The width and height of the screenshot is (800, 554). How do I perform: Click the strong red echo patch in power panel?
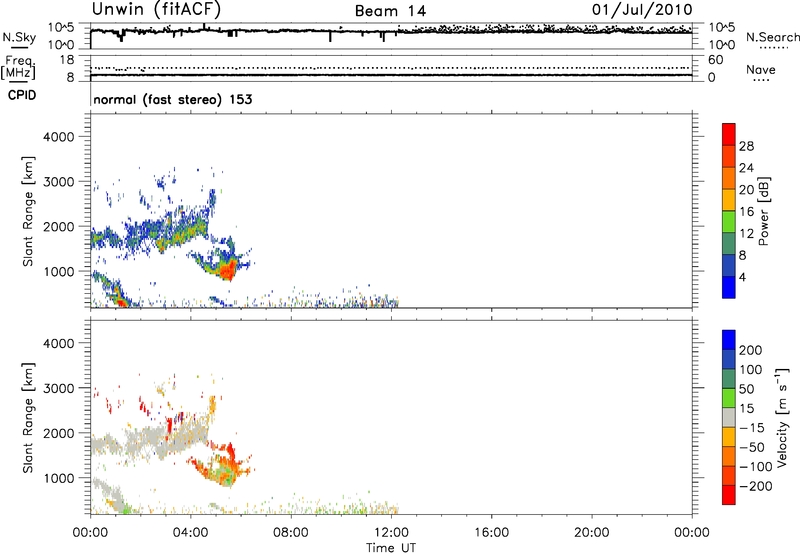(x=227, y=268)
